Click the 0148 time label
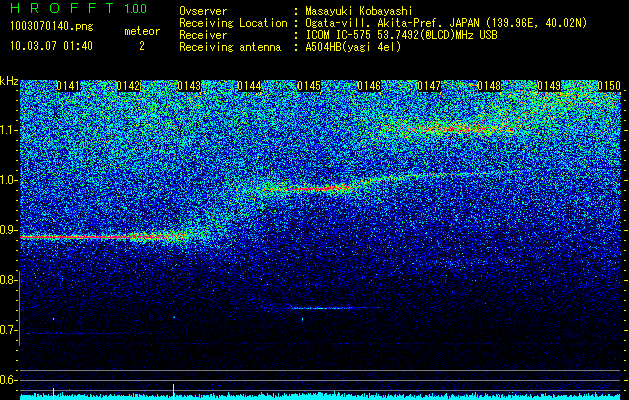The image size is (629, 400). [489, 86]
